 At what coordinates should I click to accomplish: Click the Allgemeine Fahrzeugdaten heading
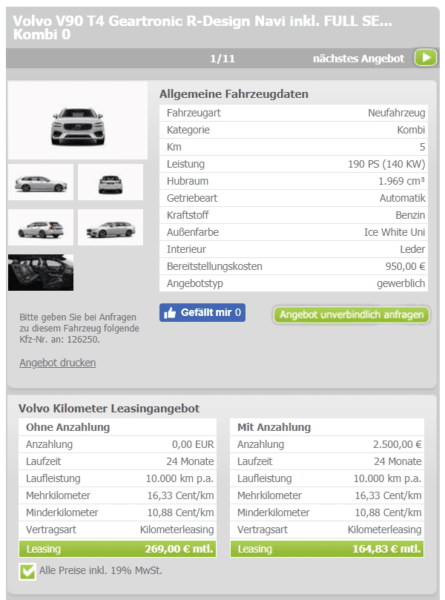234,94
